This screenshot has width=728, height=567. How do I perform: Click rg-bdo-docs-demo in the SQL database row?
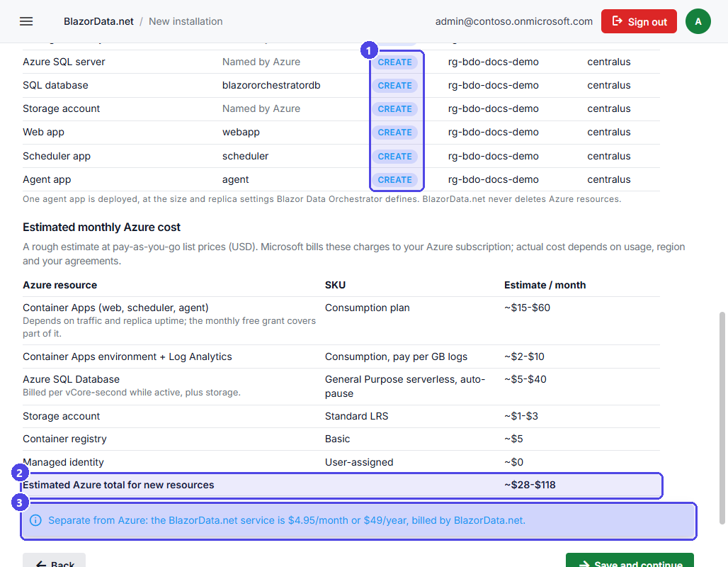coord(493,86)
